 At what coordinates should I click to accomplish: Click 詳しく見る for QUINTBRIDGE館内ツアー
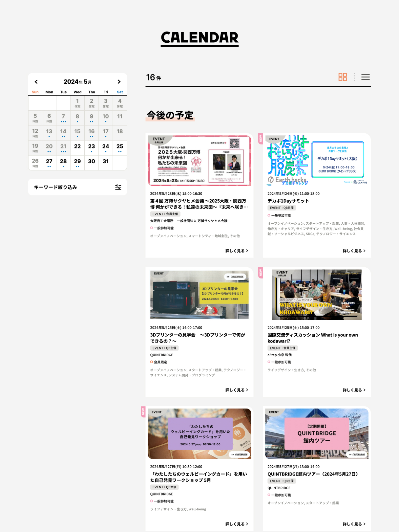pyautogui.click(x=354, y=524)
